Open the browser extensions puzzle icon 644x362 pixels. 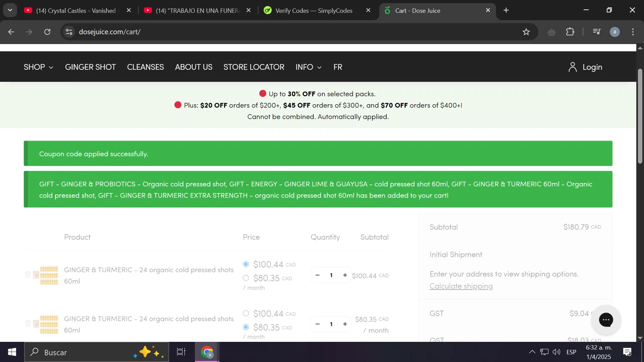coord(570,32)
